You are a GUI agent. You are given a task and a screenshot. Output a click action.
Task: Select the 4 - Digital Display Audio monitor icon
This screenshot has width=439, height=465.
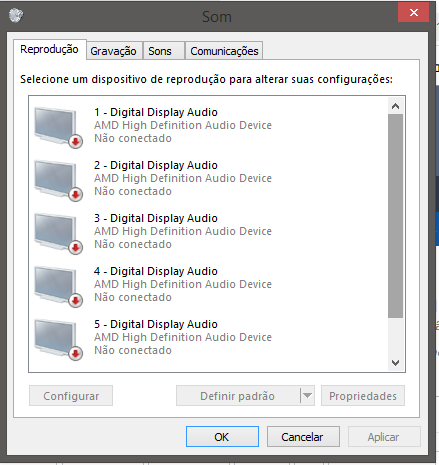(57, 286)
